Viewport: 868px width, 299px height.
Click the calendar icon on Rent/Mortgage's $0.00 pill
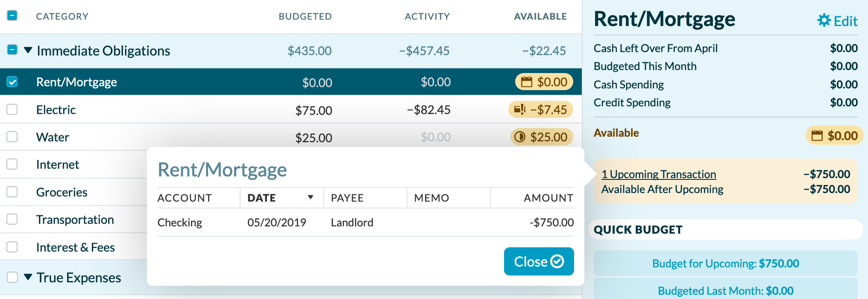pos(526,82)
